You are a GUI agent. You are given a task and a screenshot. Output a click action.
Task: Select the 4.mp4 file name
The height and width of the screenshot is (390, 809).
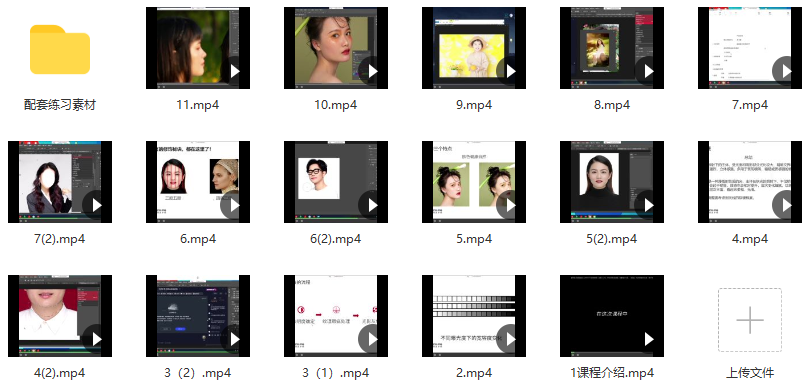pos(750,239)
